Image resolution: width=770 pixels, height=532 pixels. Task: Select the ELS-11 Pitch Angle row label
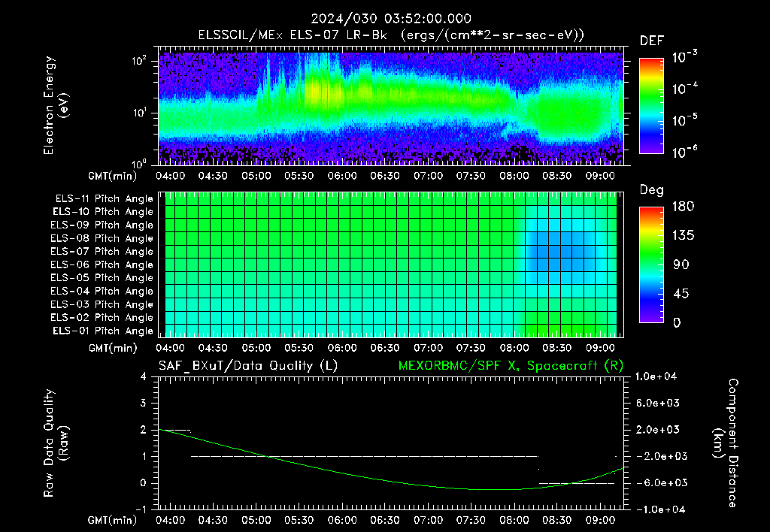click(x=104, y=199)
